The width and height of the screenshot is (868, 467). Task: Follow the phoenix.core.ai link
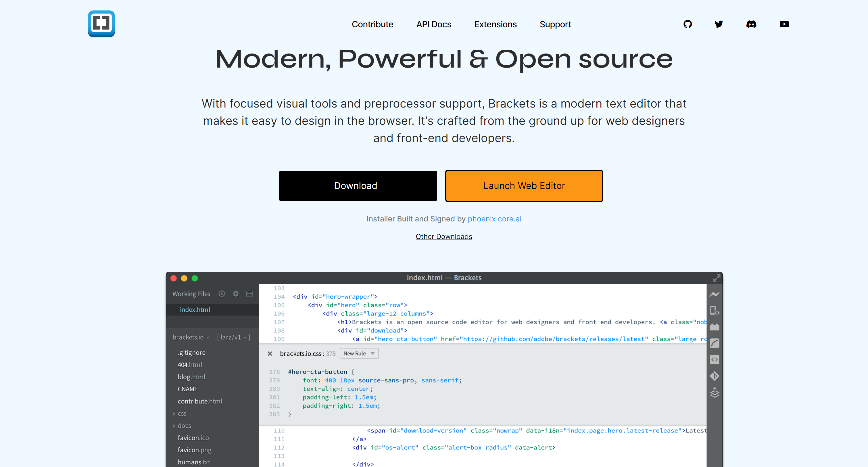point(494,219)
